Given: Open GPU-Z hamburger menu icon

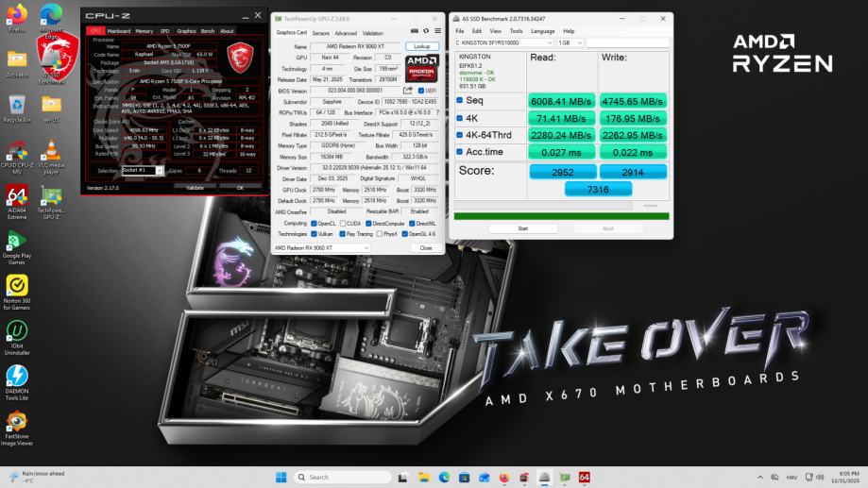Looking at the screenshot, I should pos(437,31).
